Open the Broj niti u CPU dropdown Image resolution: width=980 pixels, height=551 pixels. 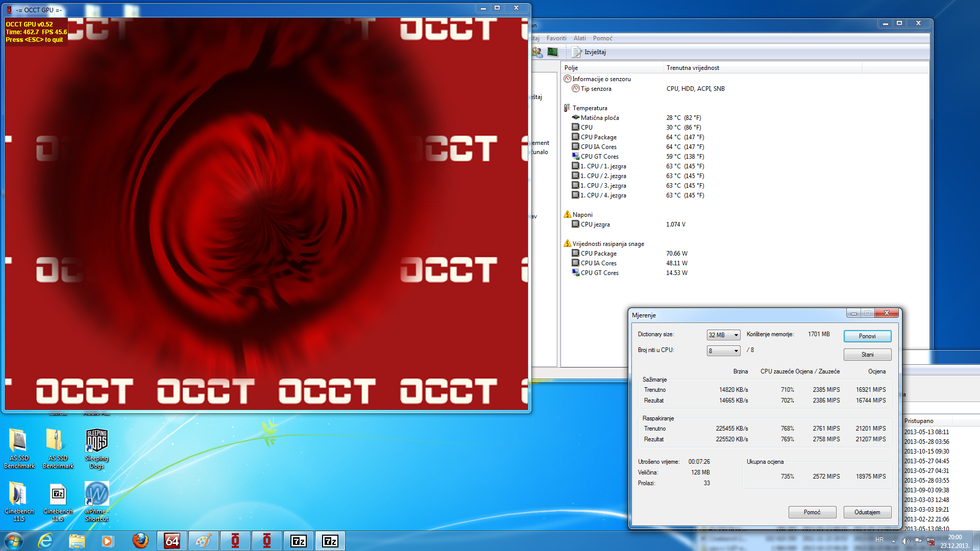point(723,351)
